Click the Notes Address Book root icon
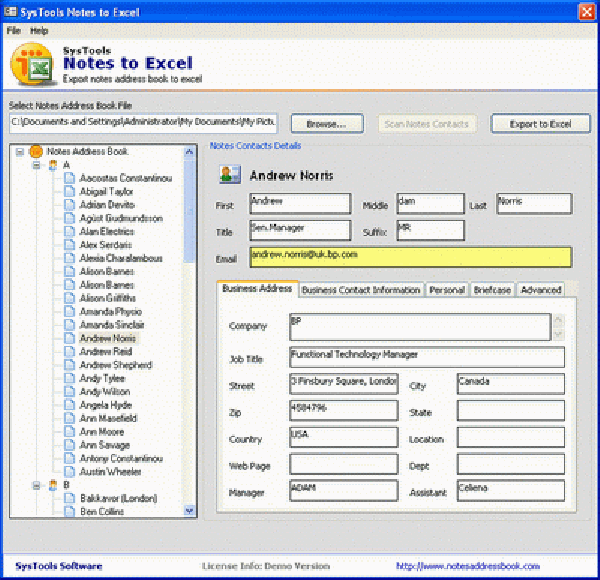600x580 pixels. click(x=36, y=151)
